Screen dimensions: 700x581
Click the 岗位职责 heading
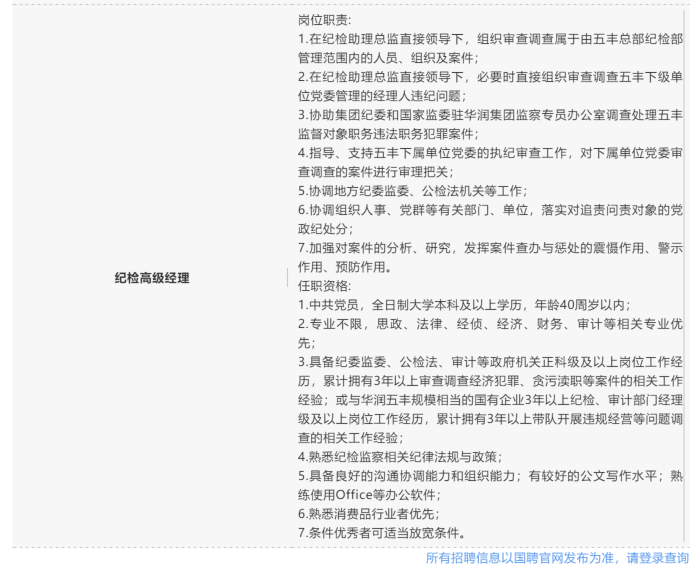(325, 20)
